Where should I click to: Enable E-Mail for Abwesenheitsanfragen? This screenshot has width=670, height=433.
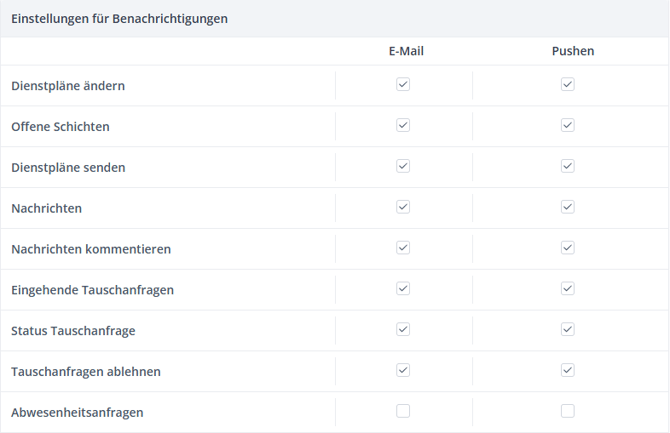coord(403,411)
